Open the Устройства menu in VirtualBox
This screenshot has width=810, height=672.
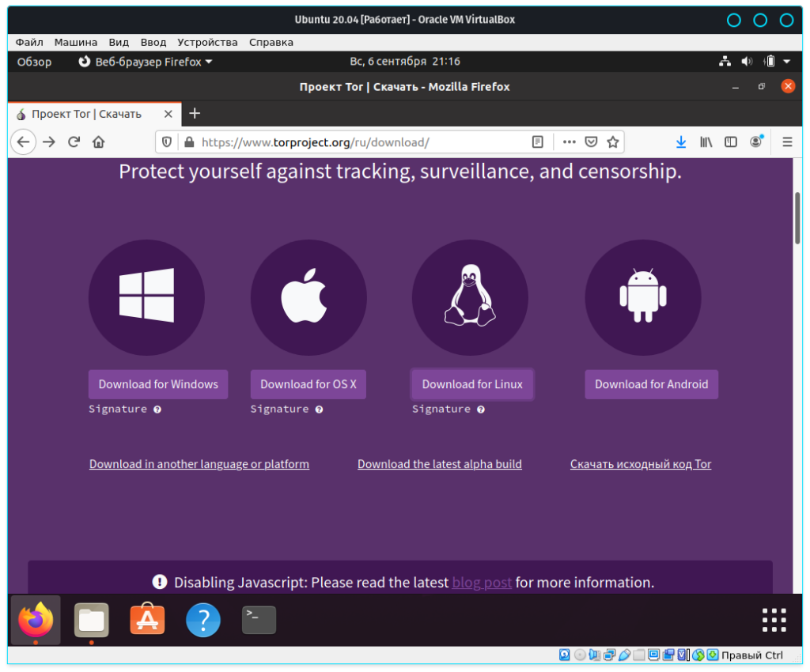207,42
